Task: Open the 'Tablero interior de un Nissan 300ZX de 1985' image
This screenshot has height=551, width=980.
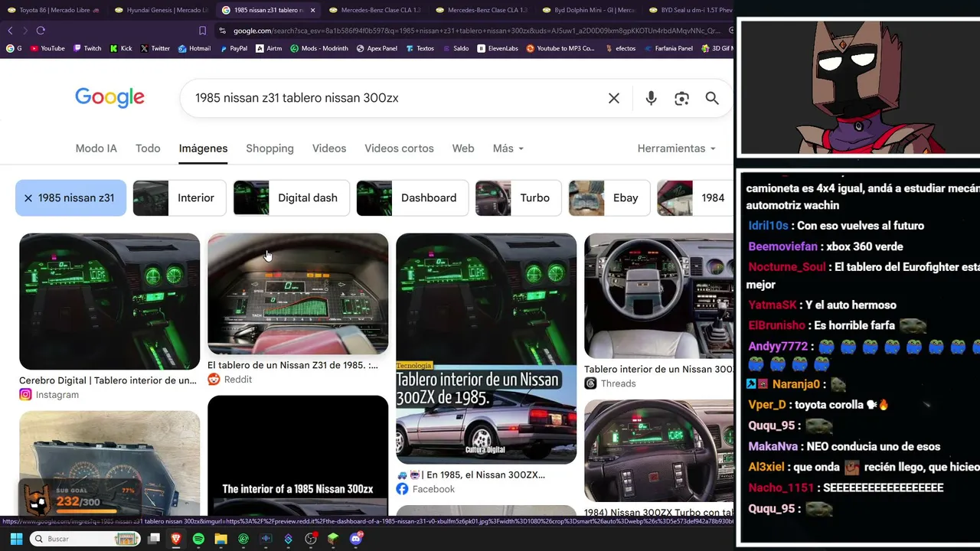Action: (486, 348)
